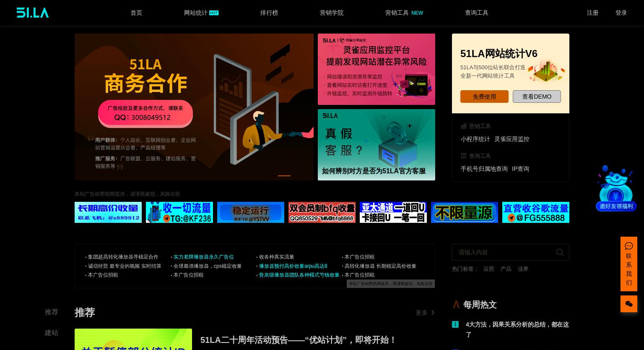The height and width of the screenshot is (350, 644).
Task: Click the 查看DEMO button
Action: (x=537, y=97)
